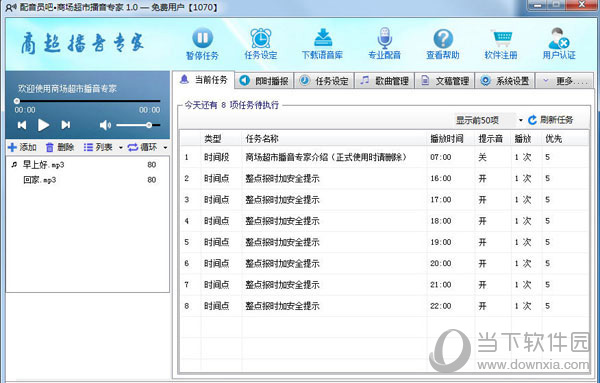Switch to 系统设置 tab
600x383 pixels.
point(505,81)
